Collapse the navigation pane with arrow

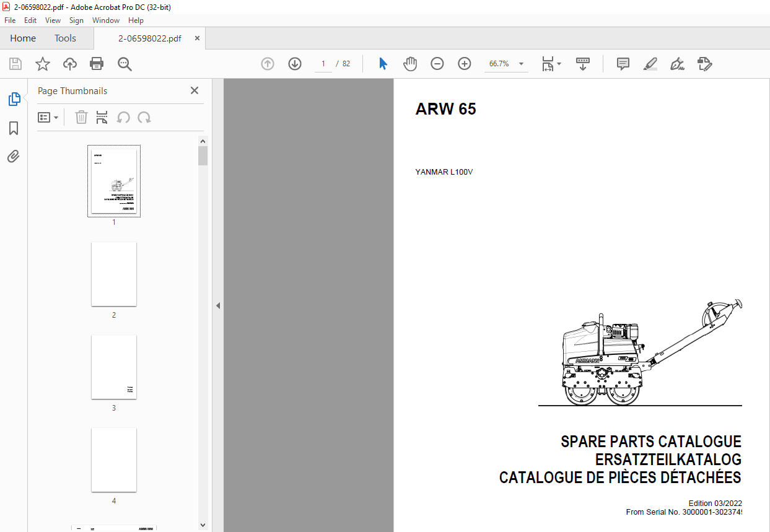point(218,305)
